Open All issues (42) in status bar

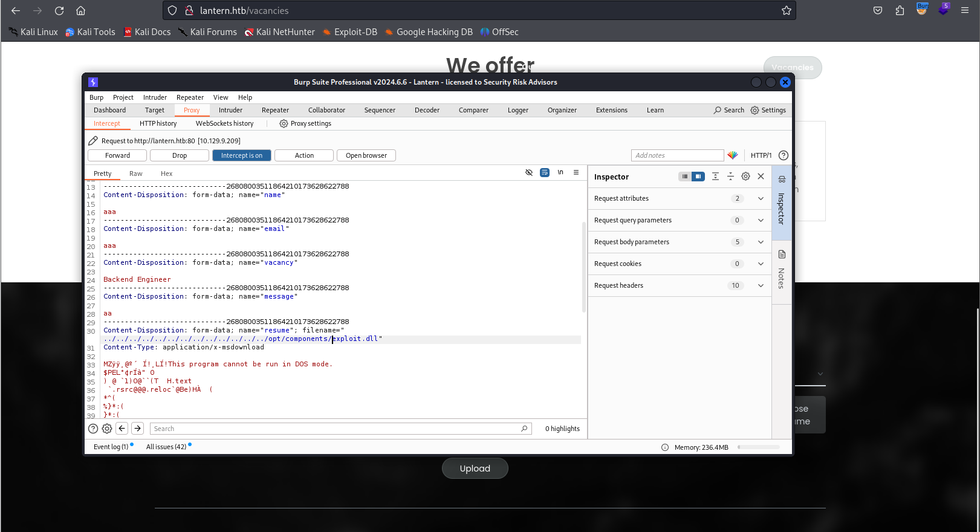[166, 447]
